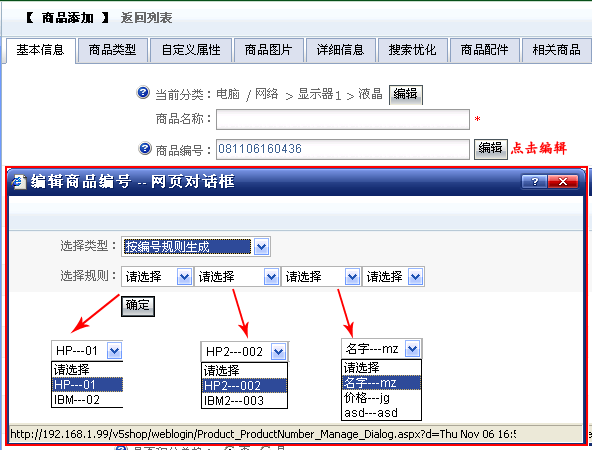Expand the fourth 选择规则 dropdown

[415, 277]
